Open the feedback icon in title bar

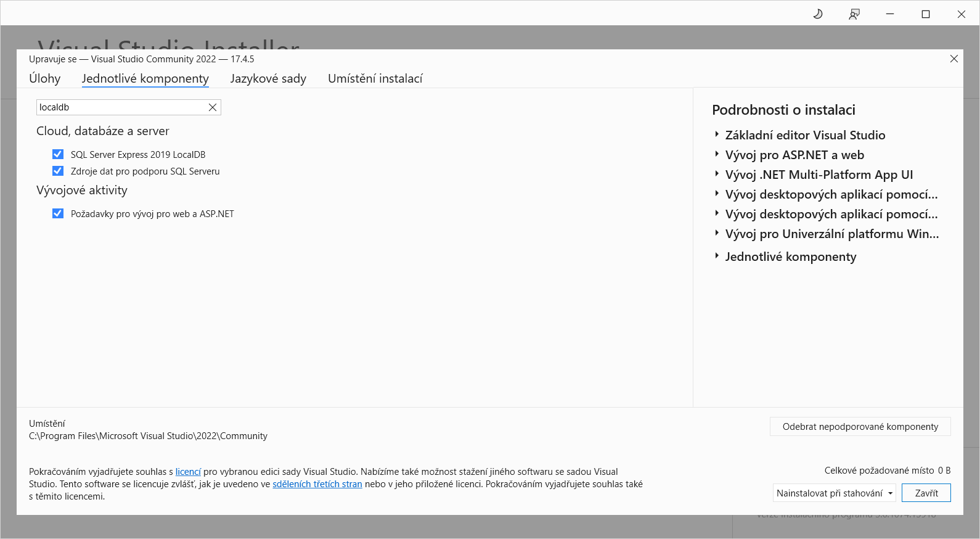coord(854,14)
